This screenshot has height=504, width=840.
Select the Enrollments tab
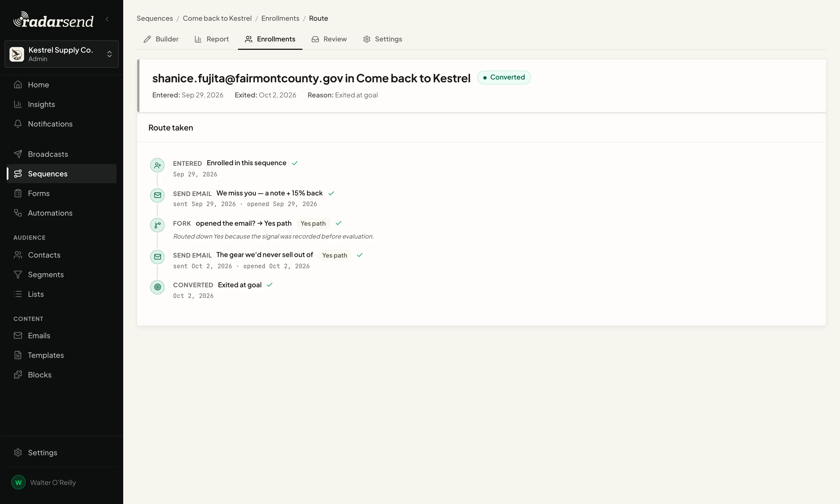(x=270, y=39)
